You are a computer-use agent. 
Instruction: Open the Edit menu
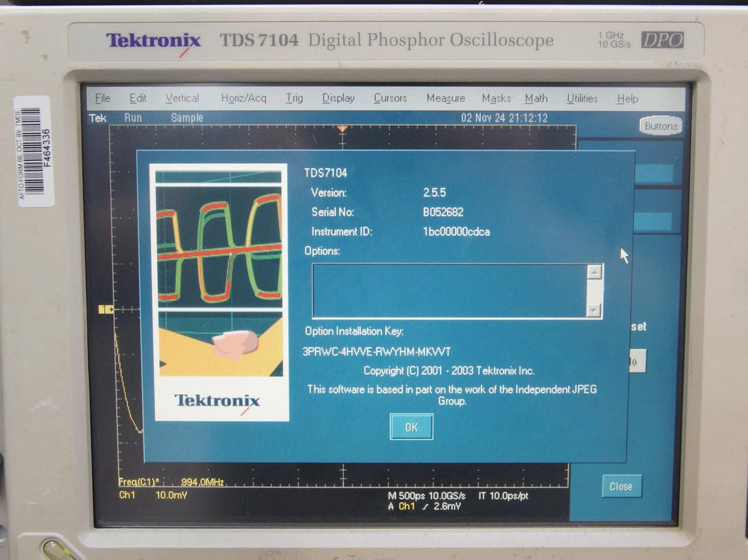pyautogui.click(x=138, y=98)
